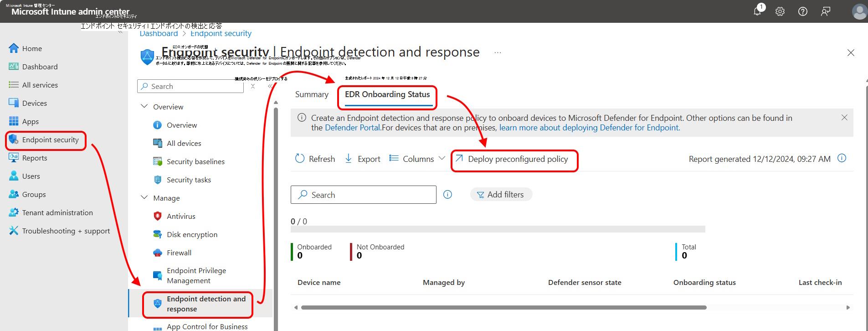Collapse the Manage section chevron
Viewport: 868px width, 331px height.
(144, 197)
